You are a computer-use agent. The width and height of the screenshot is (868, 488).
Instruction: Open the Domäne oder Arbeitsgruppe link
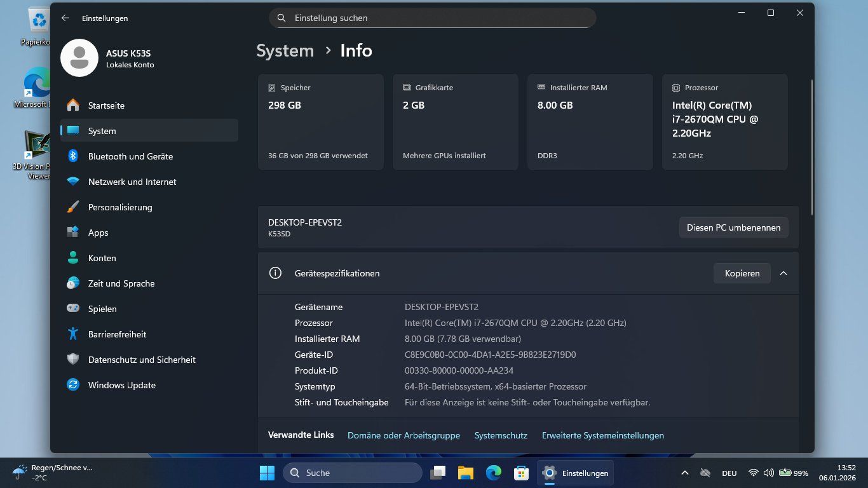pos(403,435)
